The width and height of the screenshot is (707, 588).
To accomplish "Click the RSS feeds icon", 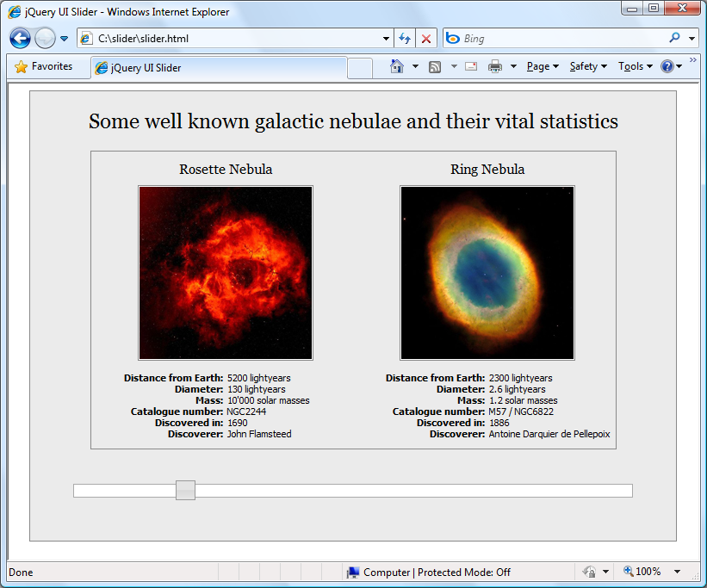I will [435, 67].
